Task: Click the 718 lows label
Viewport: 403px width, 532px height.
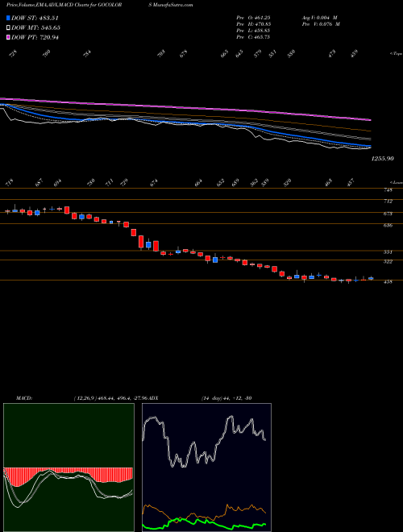Action: point(10,182)
